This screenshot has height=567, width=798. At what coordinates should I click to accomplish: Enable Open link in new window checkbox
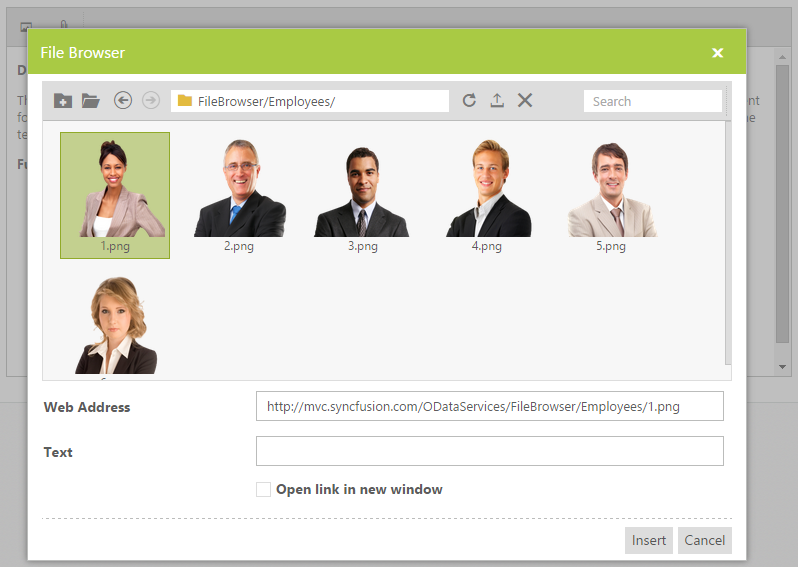(263, 489)
